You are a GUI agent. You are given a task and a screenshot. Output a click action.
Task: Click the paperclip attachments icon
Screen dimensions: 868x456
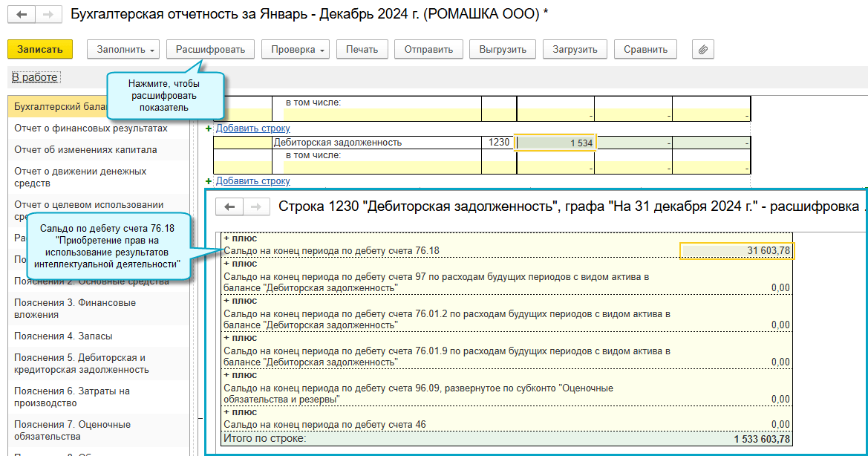pyautogui.click(x=702, y=49)
